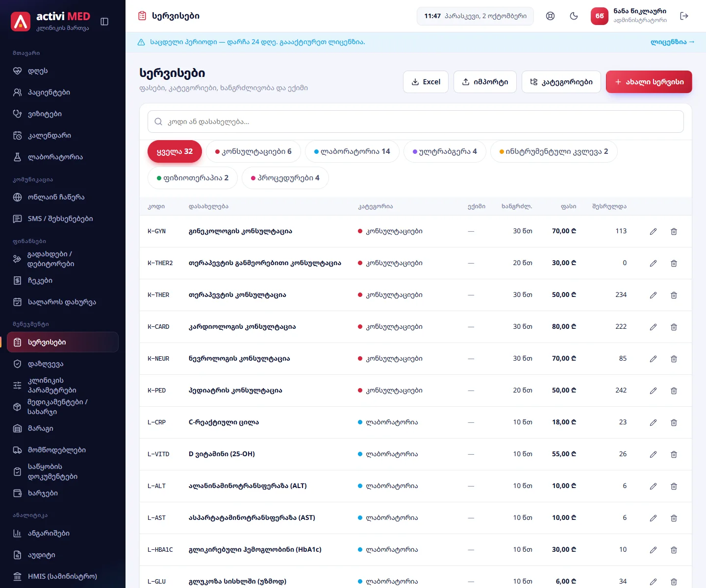Click the activiMED logo icon

click(x=21, y=22)
